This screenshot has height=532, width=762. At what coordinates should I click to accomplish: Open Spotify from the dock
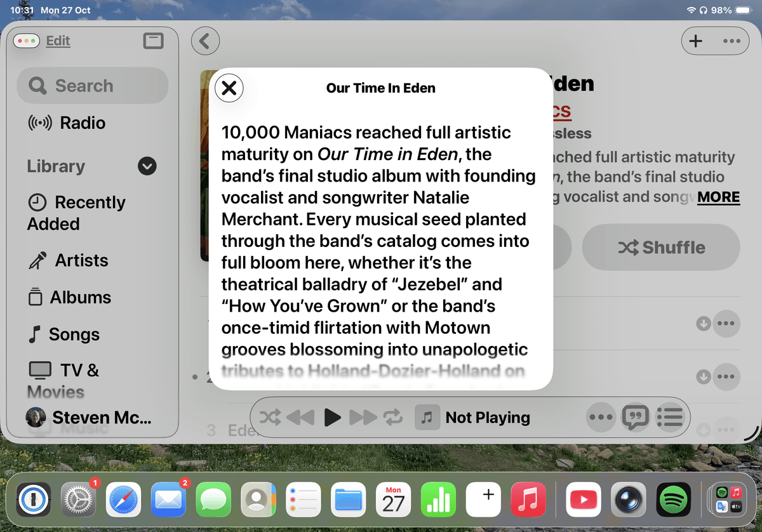pyautogui.click(x=674, y=500)
